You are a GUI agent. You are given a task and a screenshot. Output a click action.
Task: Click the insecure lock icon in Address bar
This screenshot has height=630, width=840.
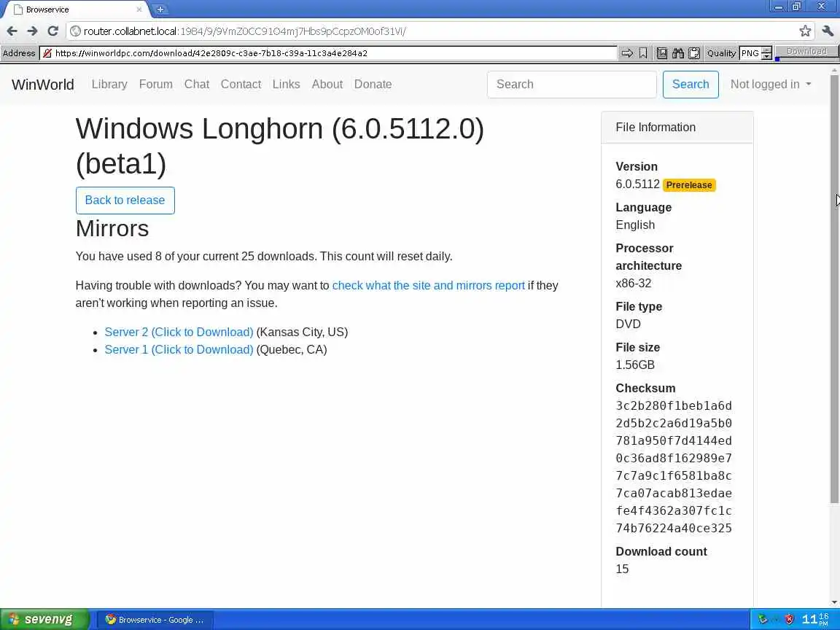47,53
